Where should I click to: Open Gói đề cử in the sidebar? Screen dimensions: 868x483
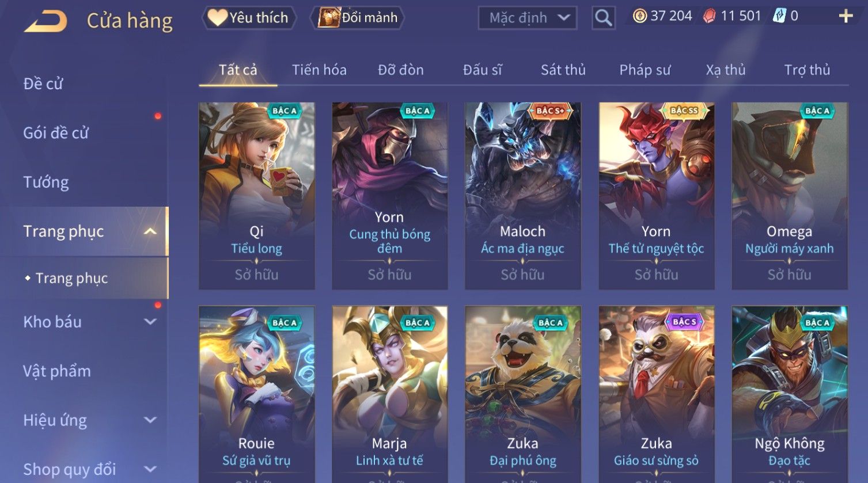coord(56,133)
